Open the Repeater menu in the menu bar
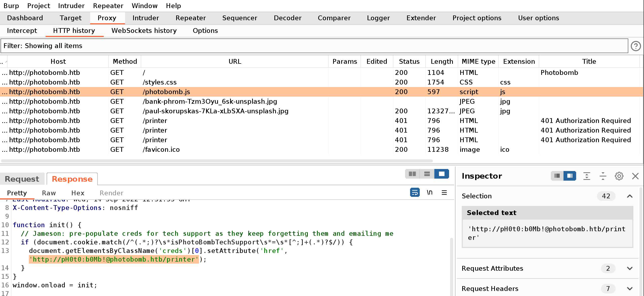Screen dimensions: 644x296 point(108,6)
